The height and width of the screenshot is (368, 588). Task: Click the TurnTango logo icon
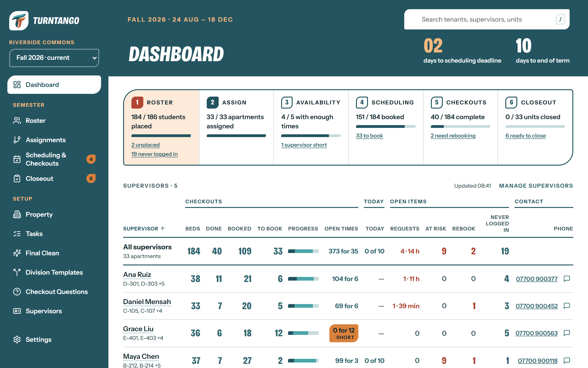click(19, 21)
